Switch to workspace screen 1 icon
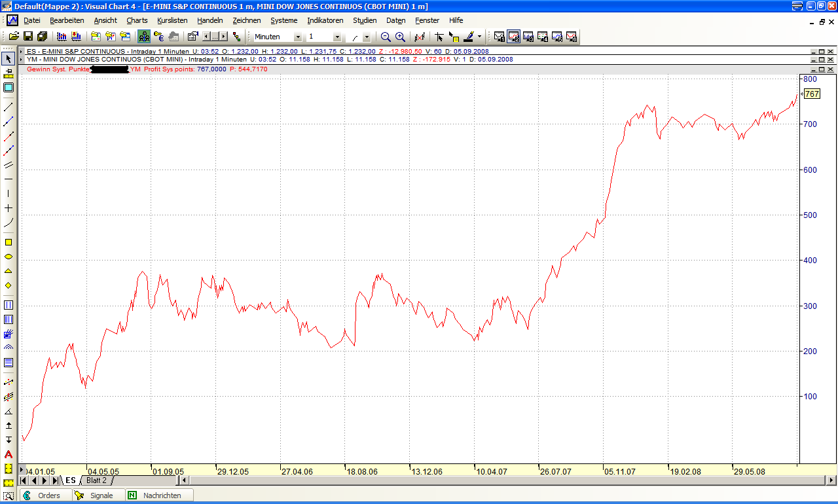This screenshot has width=838, height=504. click(x=500, y=37)
